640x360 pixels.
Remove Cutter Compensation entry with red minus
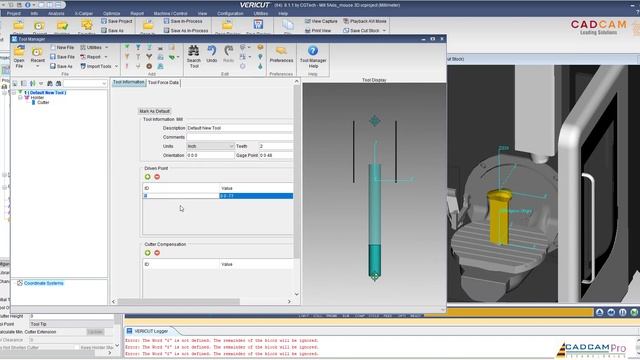pos(157,253)
